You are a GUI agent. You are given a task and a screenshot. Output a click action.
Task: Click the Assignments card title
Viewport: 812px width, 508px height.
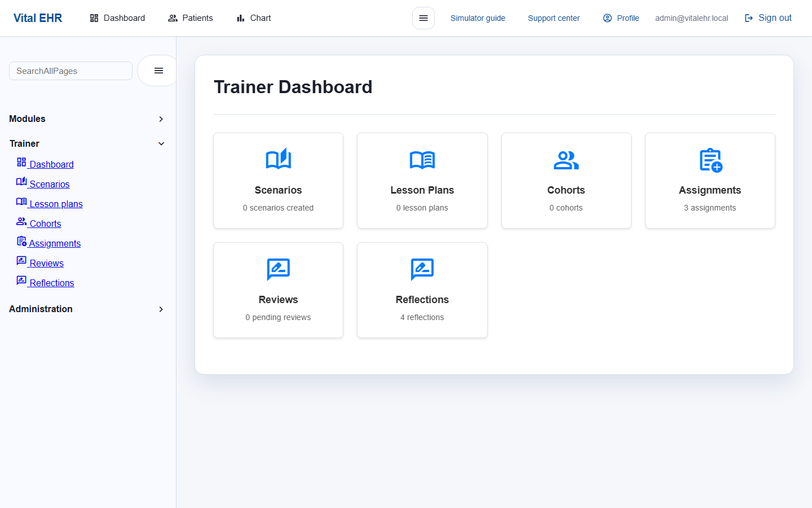coord(710,190)
